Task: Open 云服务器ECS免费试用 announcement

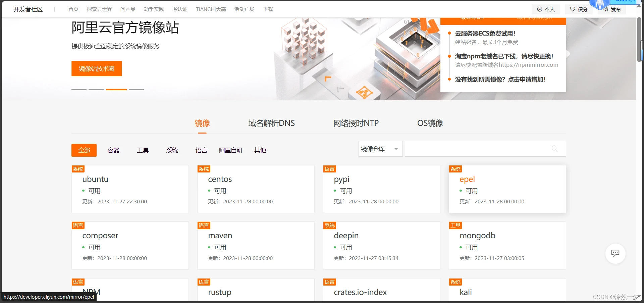Action: pos(485,34)
